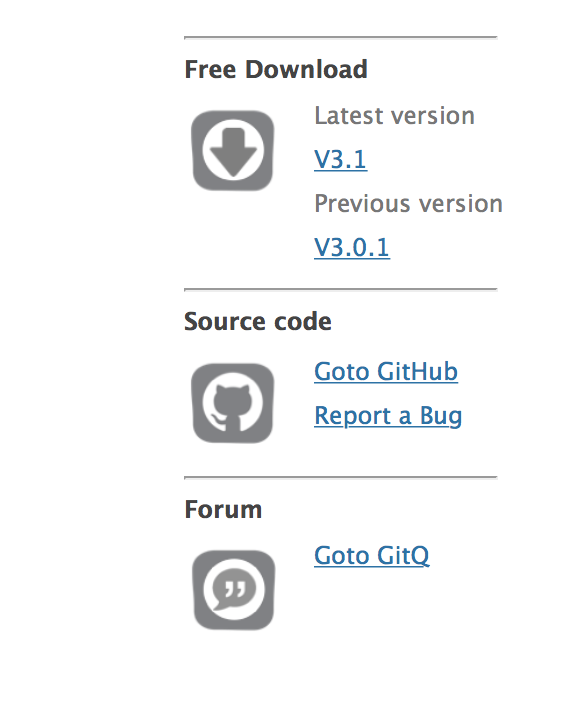Click the divider line above Source code
564x702 pixels.
(341, 290)
